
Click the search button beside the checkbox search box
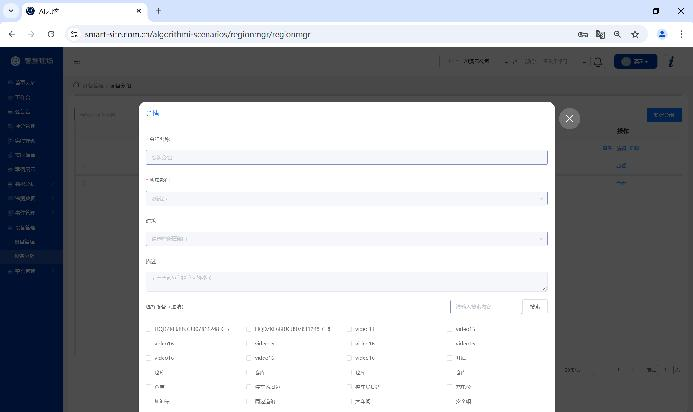click(535, 306)
